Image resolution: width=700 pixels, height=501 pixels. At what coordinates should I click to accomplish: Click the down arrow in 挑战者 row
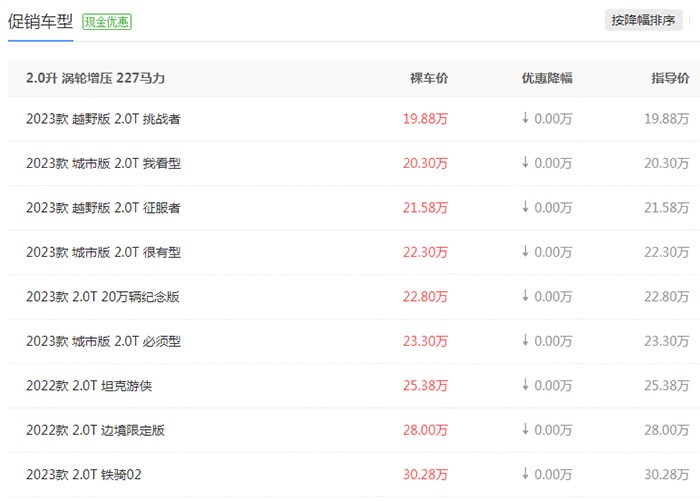coord(525,118)
